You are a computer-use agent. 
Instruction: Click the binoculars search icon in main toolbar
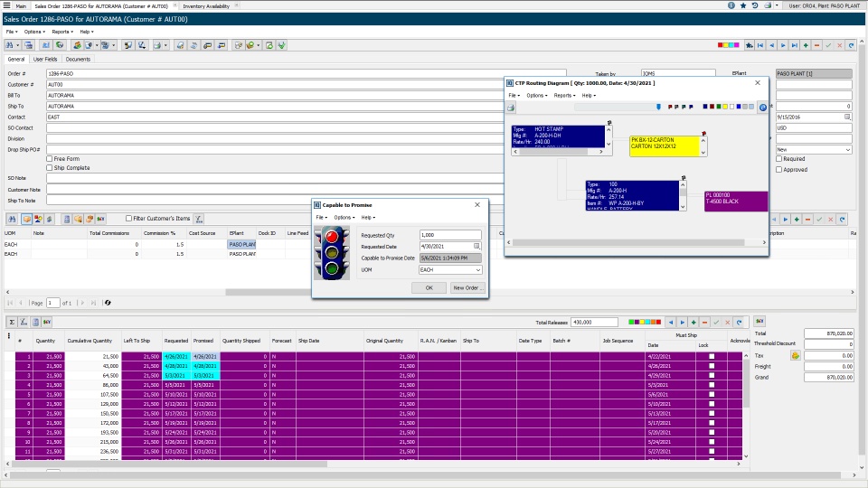(x=9, y=45)
